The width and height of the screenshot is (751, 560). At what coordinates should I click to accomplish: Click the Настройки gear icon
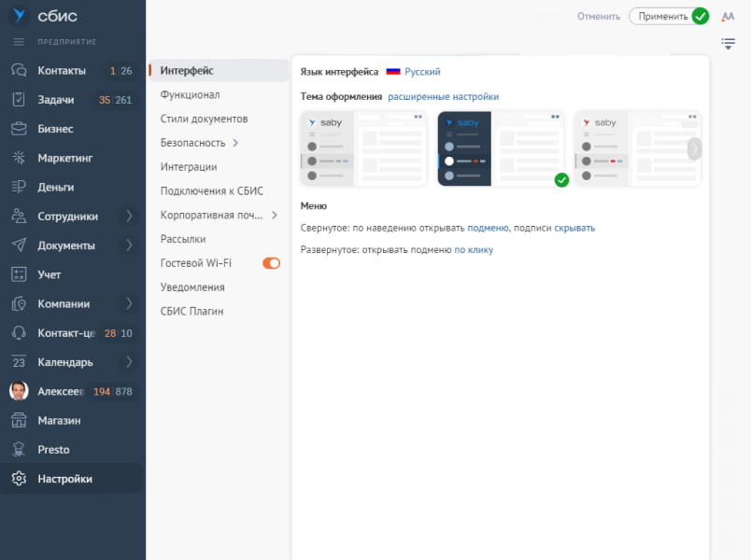[x=19, y=479]
